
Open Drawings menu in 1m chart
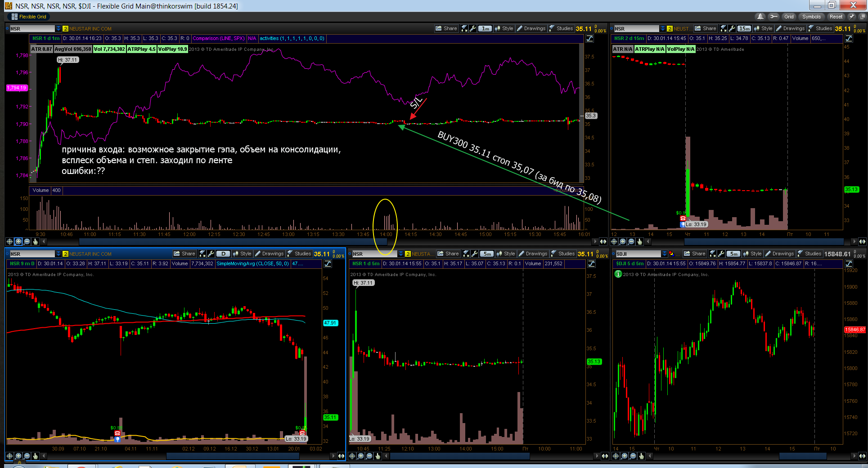(531, 28)
